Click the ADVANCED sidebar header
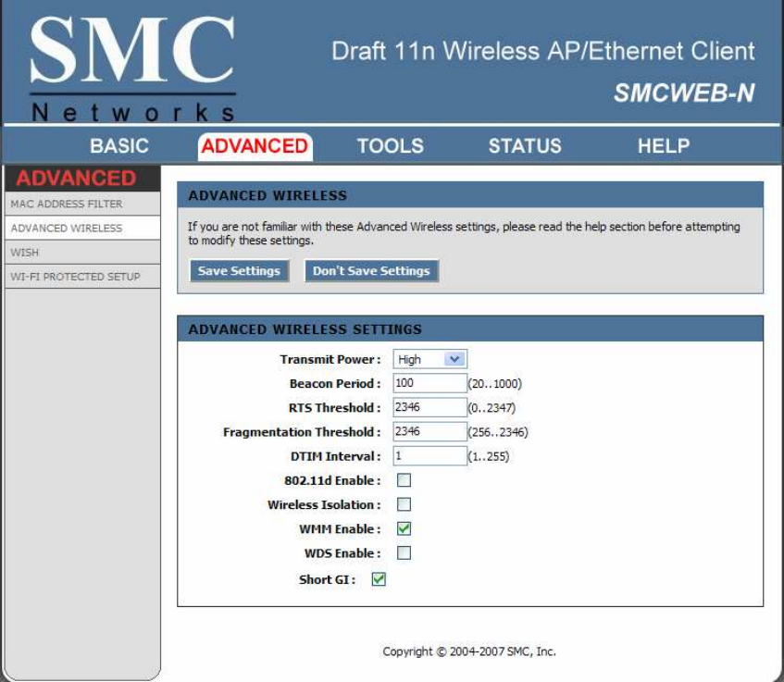Screen dimensions: 784x682 point(76,178)
